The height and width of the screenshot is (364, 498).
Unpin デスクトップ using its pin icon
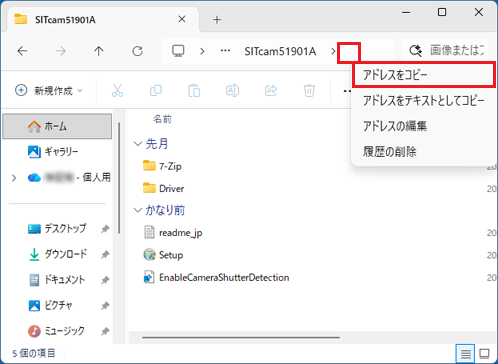click(x=105, y=229)
